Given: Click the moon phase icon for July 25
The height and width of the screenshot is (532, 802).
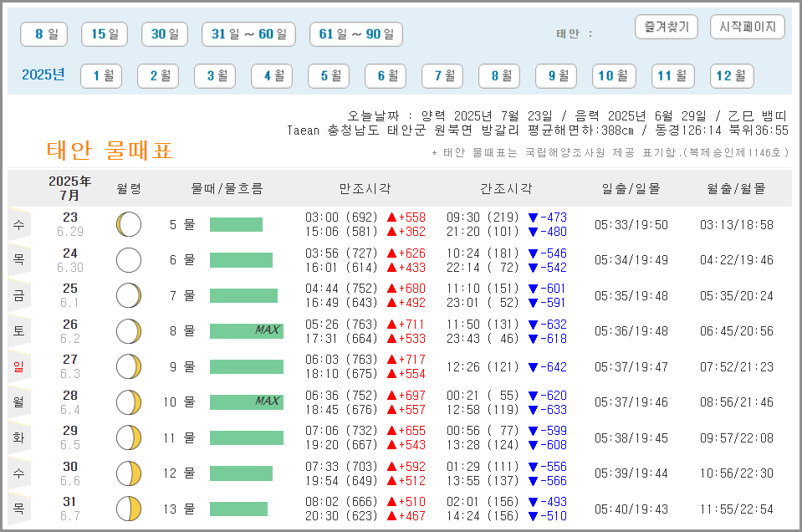Looking at the screenshot, I should tap(129, 295).
